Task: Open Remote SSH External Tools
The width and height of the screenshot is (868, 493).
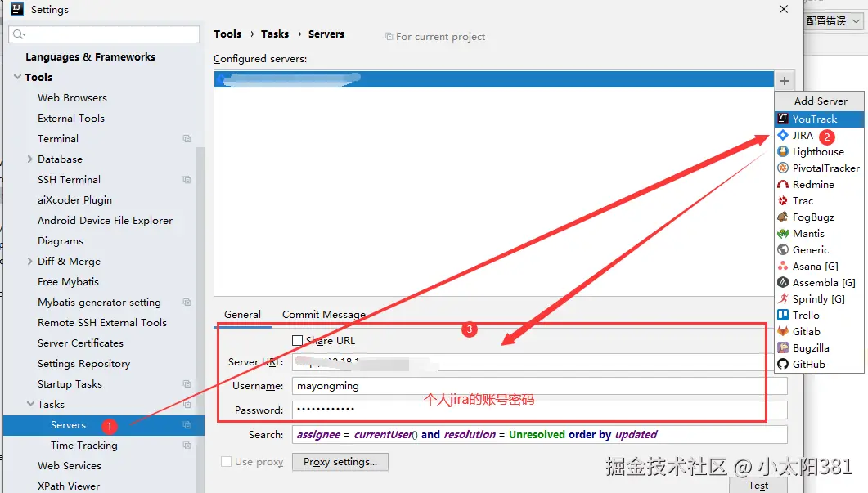Action: pos(102,323)
